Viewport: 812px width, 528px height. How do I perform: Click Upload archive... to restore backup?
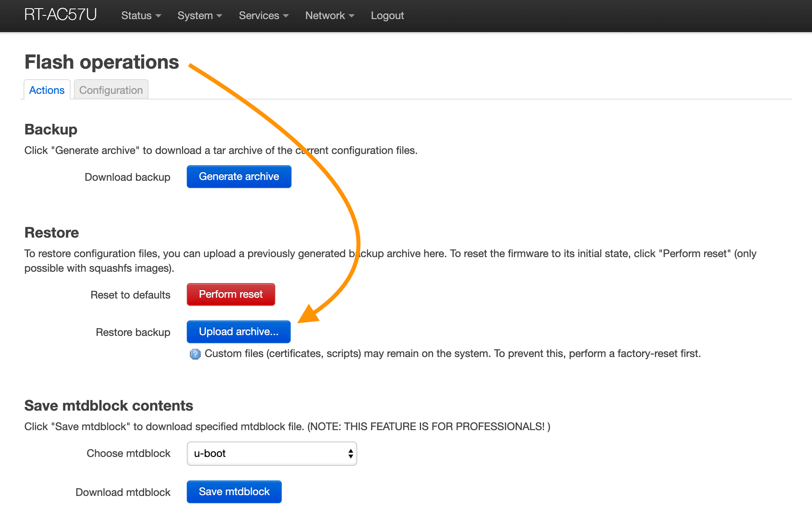point(239,332)
